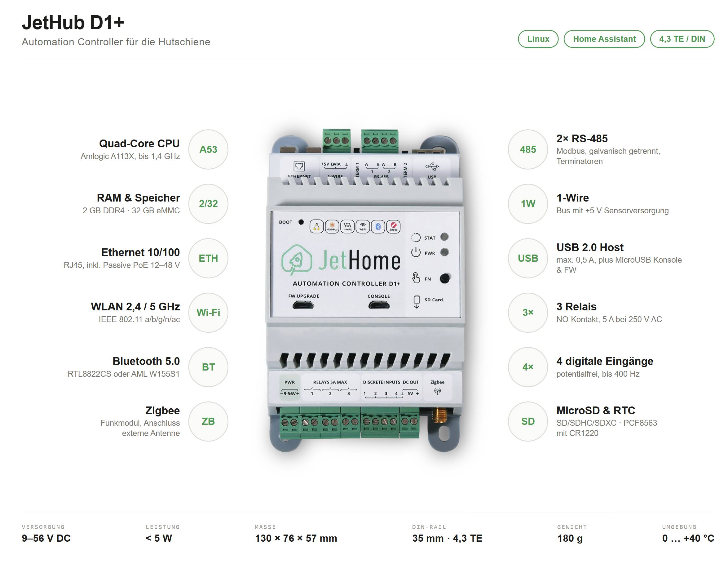The height and width of the screenshot is (564, 728).
Task: Click 'DISCRETE INPUTS' terminal label
Action: (381, 382)
